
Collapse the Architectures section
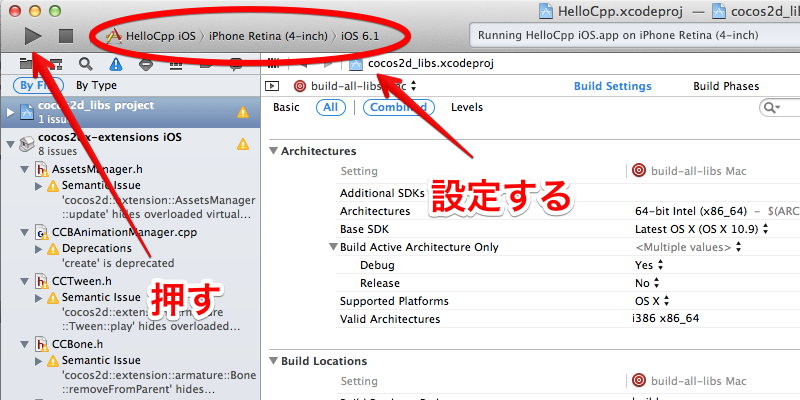[274, 151]
